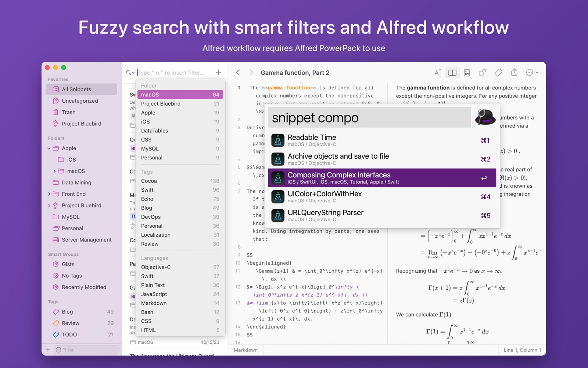Expand the macOS subfolder
This screenshot has height=368, width=588.
(54, 171)
